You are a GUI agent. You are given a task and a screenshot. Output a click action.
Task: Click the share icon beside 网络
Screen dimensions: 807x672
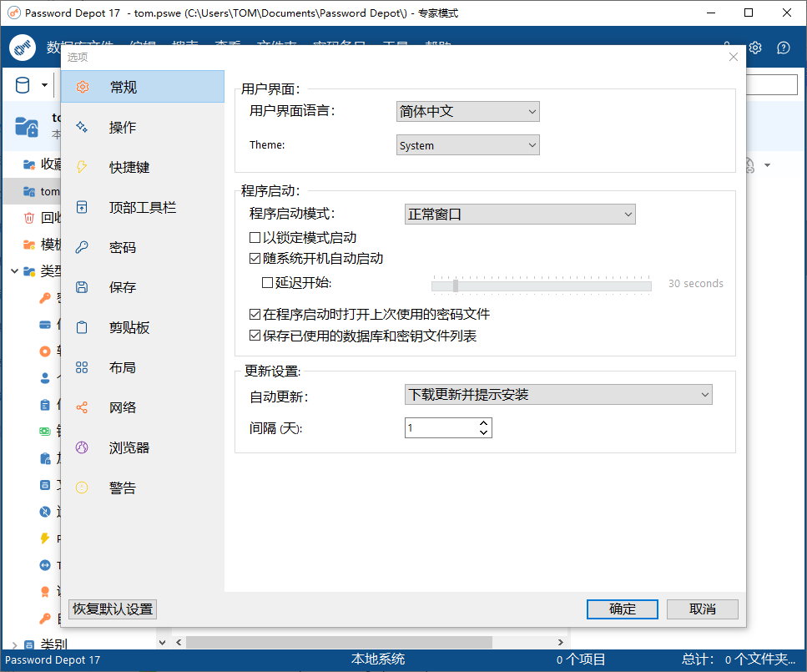[82, 407]
